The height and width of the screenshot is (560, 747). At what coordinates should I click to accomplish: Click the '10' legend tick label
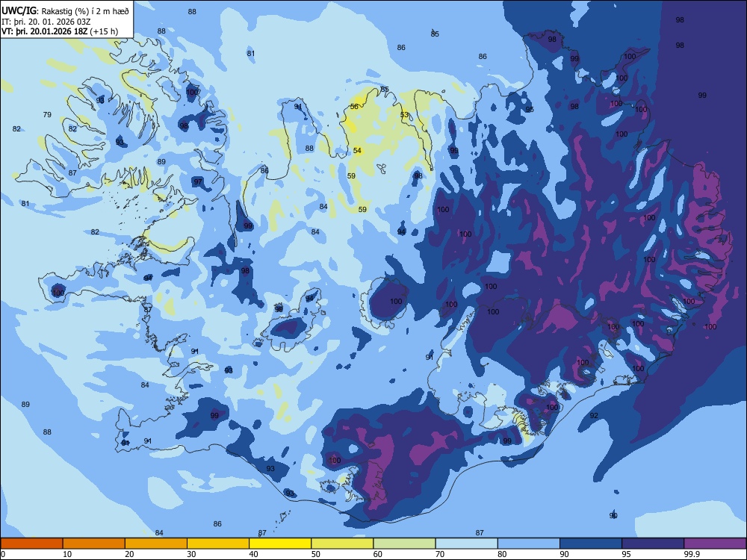tap(67, 554)
